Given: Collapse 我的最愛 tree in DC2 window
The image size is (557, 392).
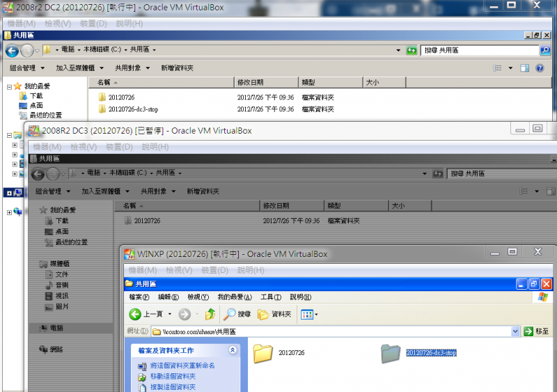Looking at the screenshot, I should (x=10, y=87).
